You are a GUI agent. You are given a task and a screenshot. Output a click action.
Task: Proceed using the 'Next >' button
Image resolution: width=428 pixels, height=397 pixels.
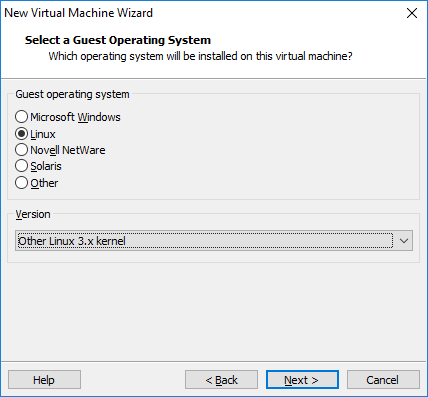pos(302,380)
